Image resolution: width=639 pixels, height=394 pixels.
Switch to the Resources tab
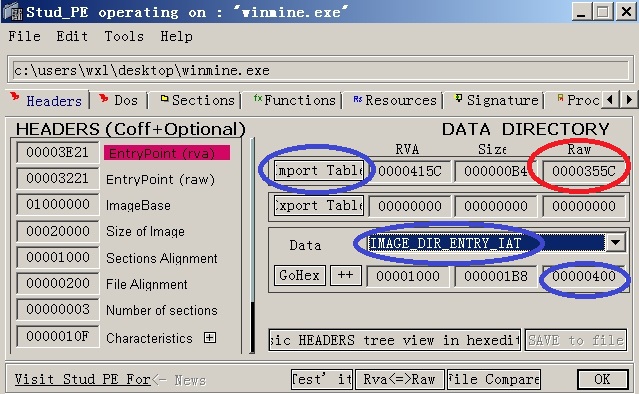pos(394,100)
